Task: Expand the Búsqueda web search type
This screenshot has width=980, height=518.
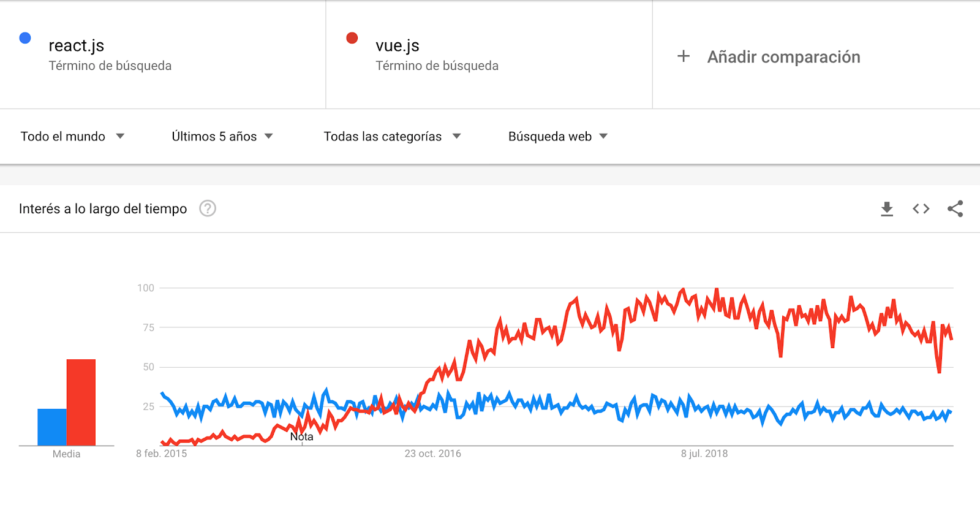Action: point(557,136)
